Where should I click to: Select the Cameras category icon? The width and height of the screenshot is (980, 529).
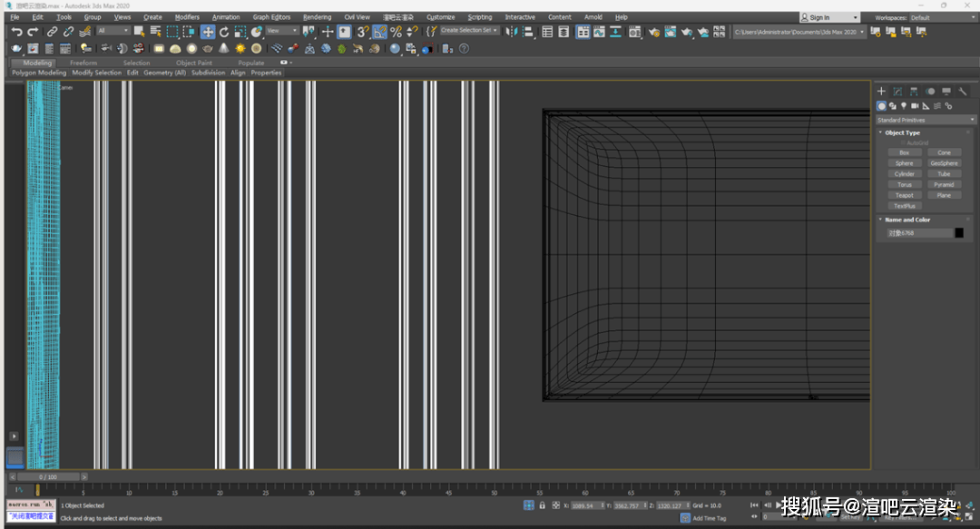915,105
